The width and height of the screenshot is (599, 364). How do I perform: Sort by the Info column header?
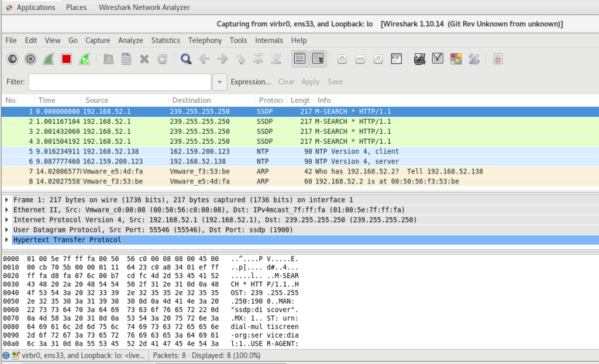click(x=456, y=100)
